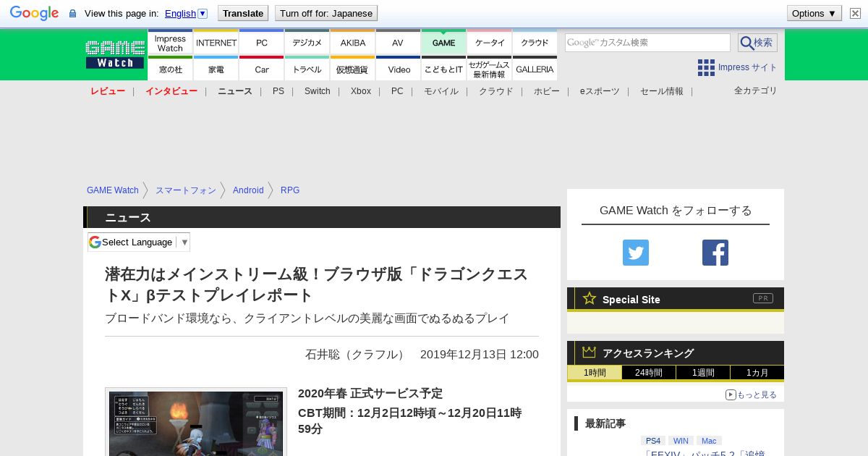Open the 家電 site tab
This screenshot has width=868, height=456.
coord(216,69)
